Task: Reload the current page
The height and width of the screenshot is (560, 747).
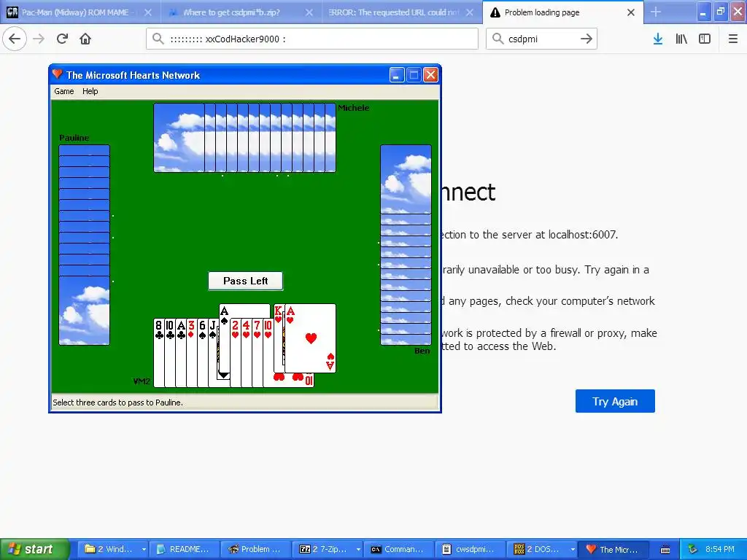Action: click(x=62, y=39)
